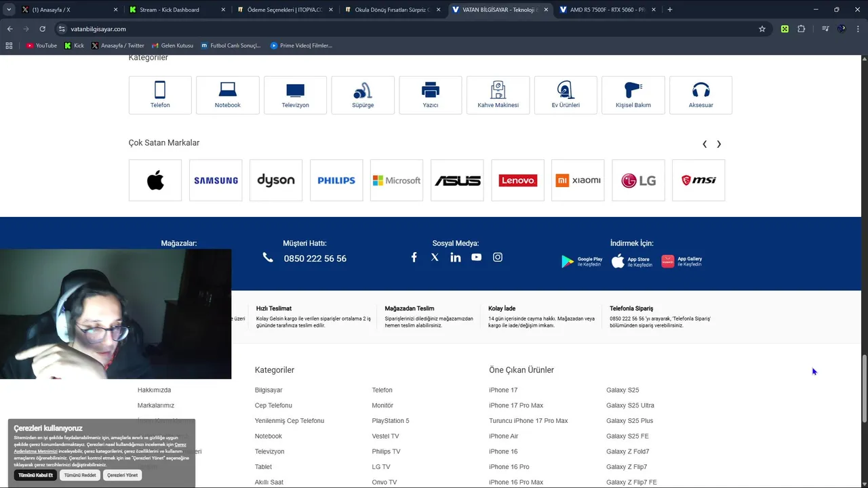The width and height of the screenshot is (868, 488).
Task: Open the iPhone 17 Pro Max link
Action: tap(516, 405)
